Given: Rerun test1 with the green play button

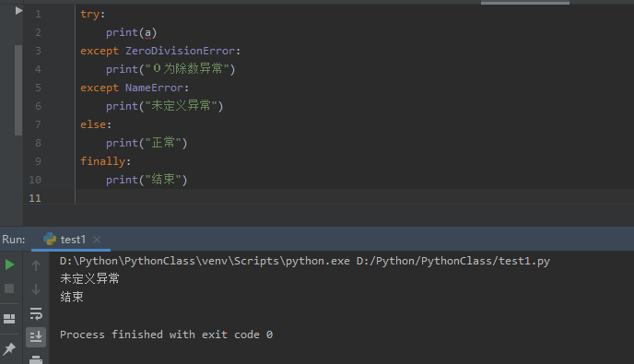Looking at the screenshot, I should coord(10,264).
